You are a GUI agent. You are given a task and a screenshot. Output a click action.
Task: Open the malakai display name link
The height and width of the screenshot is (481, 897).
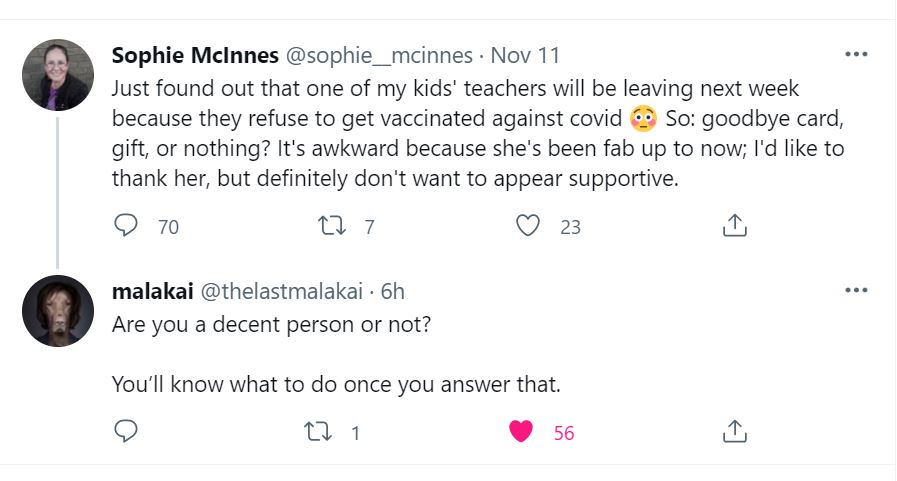click(x=153, y=291)
